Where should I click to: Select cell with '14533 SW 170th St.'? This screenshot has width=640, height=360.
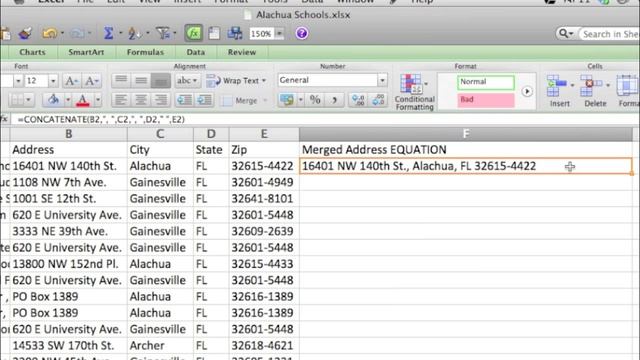tap(69, 346)
